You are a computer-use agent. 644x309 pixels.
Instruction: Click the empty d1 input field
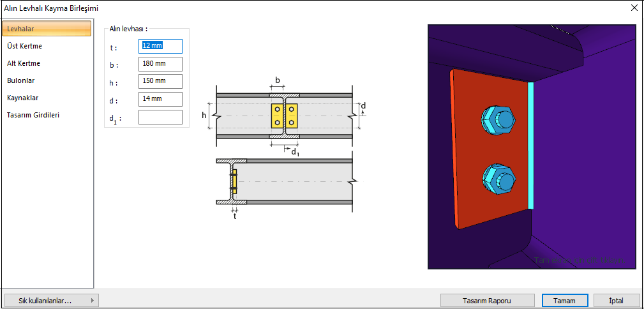pos(160,117)
